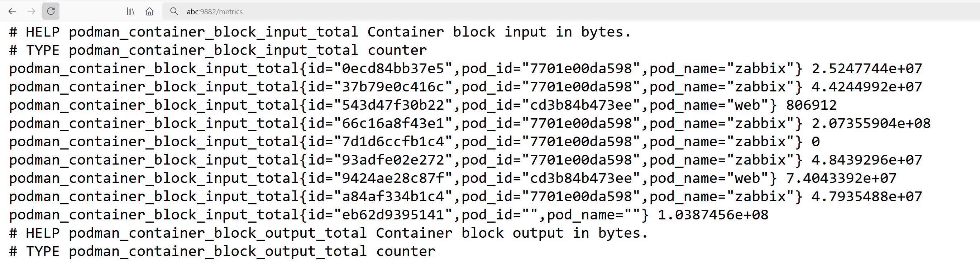
Task: Click metric line with id 66c16a8f43e1
Action: [x=470, y=123]
